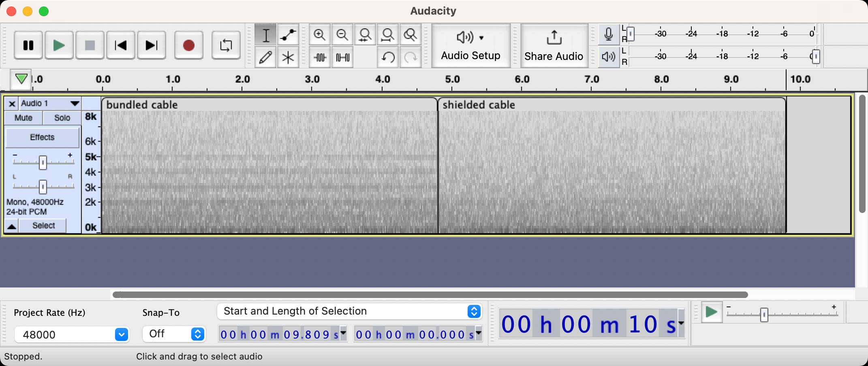This screenshot has height=366, width=868.
Task: Click the Pause button
Action: tap(28, 45)
